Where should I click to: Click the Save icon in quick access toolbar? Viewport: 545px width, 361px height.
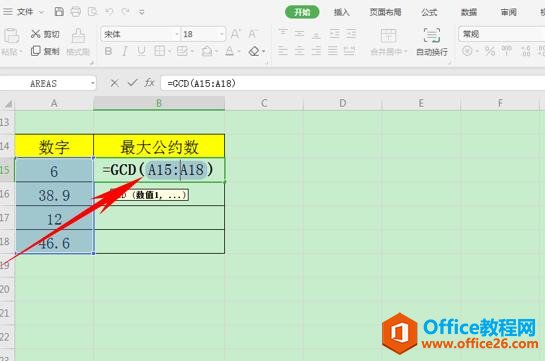[59, 12]
